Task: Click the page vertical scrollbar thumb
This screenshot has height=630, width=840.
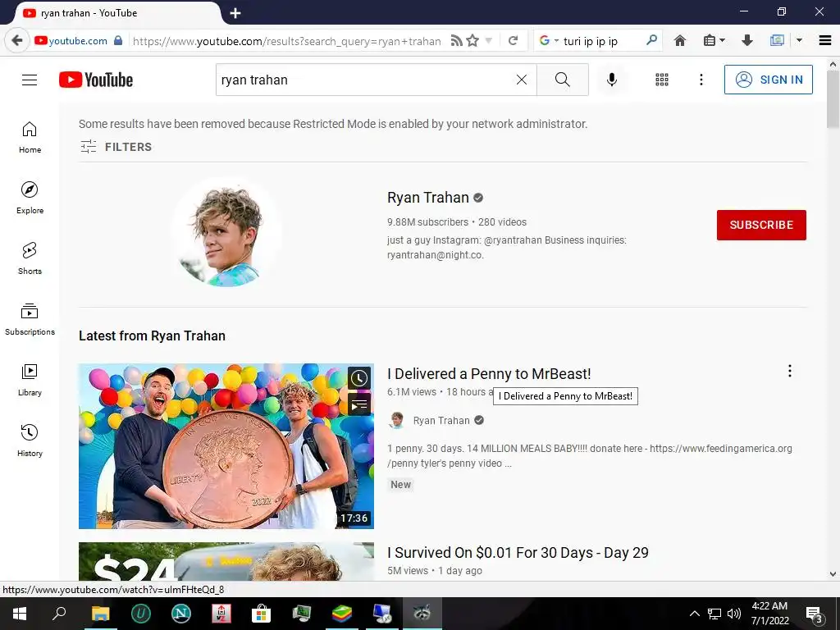Action: [833, 99]
